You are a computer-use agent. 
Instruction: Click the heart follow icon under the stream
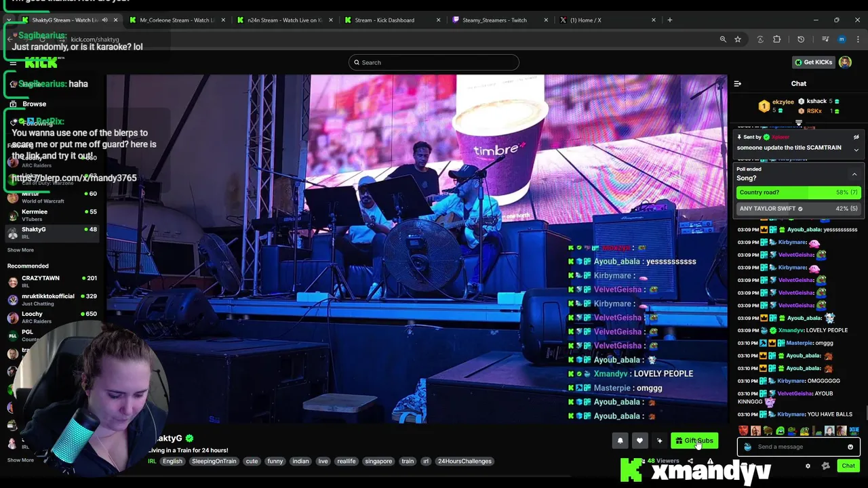tap(639, 441)
